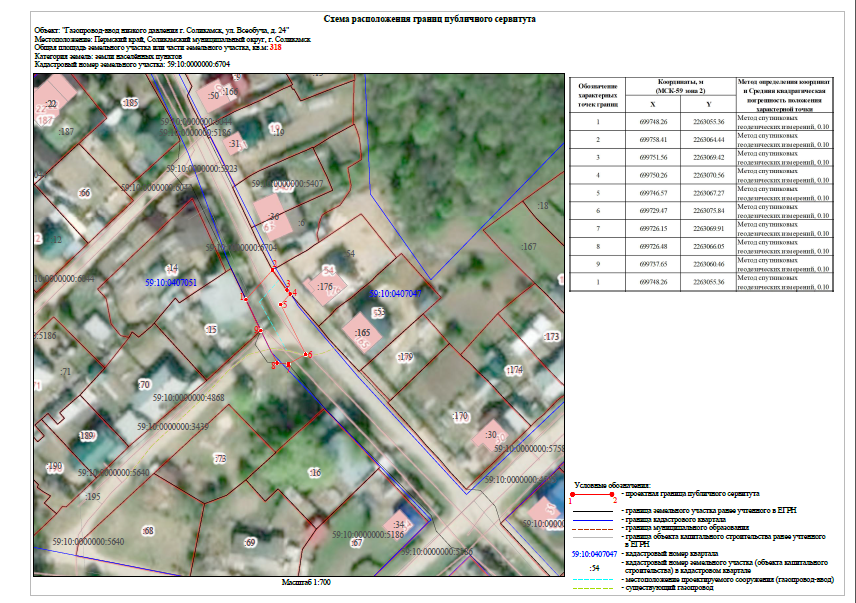Select the "X" column header
The width and height of the screenshot is (856, 603).
point(652,104)
